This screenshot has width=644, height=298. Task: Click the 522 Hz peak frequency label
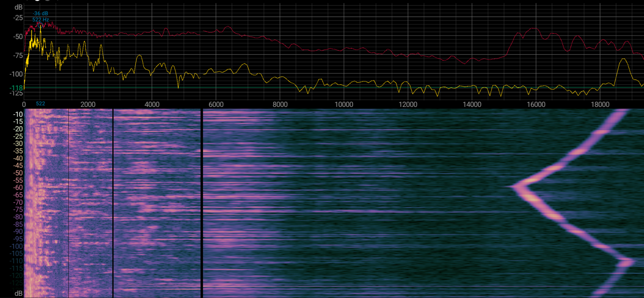tap(40, 19)
